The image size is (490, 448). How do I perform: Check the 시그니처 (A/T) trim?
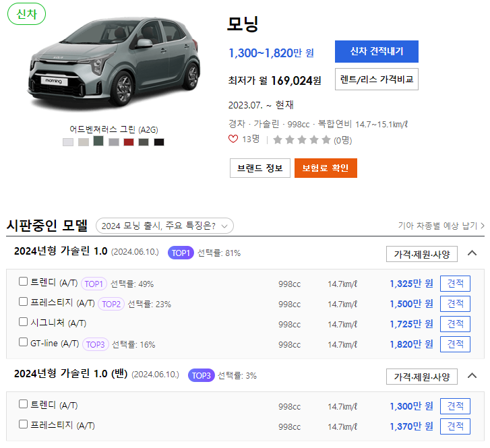point(23,322)
